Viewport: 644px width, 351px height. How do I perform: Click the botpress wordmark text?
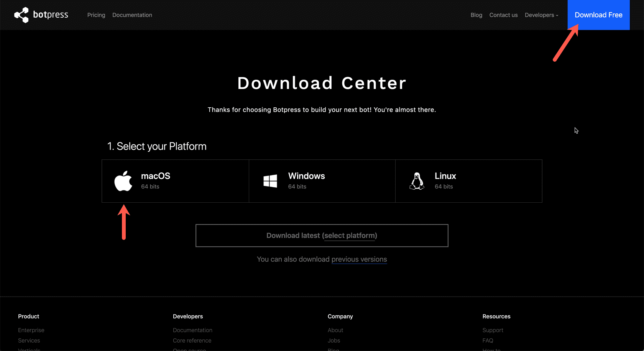(x=51, y=15)
